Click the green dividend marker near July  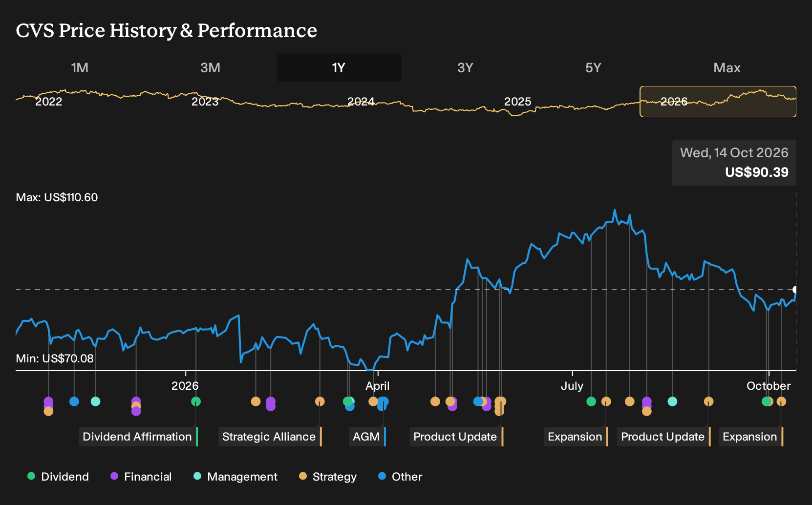coord(591,401)
